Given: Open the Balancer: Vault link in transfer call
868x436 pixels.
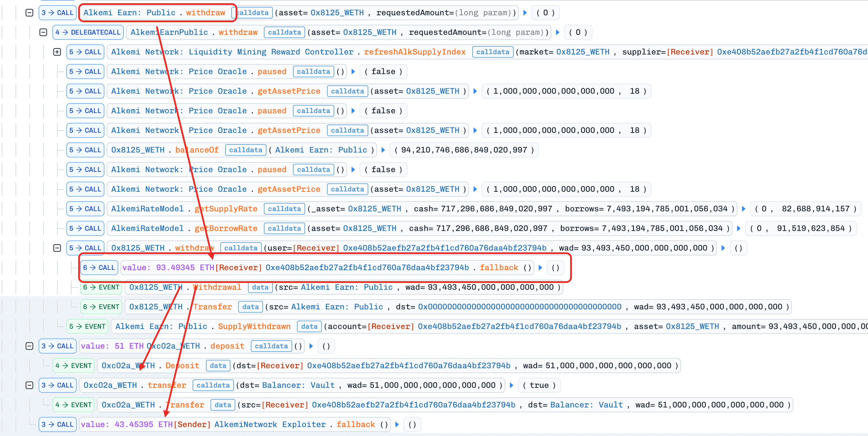Looking at the screenshot, I should coord(298,385).
